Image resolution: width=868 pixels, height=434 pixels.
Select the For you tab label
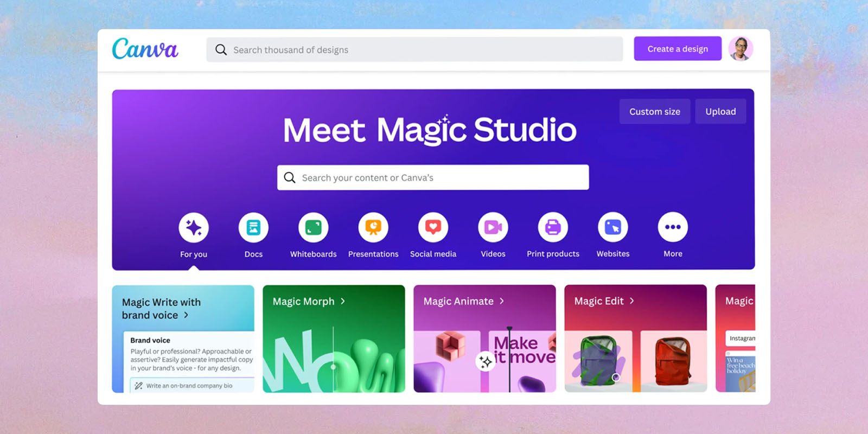[x=194, y=254]
